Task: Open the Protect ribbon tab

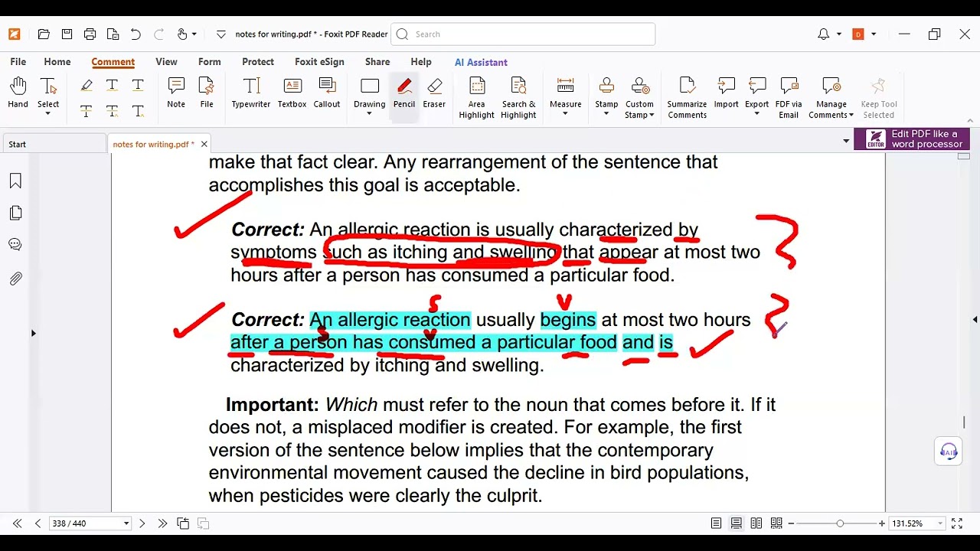Action: tap(258, 62)
